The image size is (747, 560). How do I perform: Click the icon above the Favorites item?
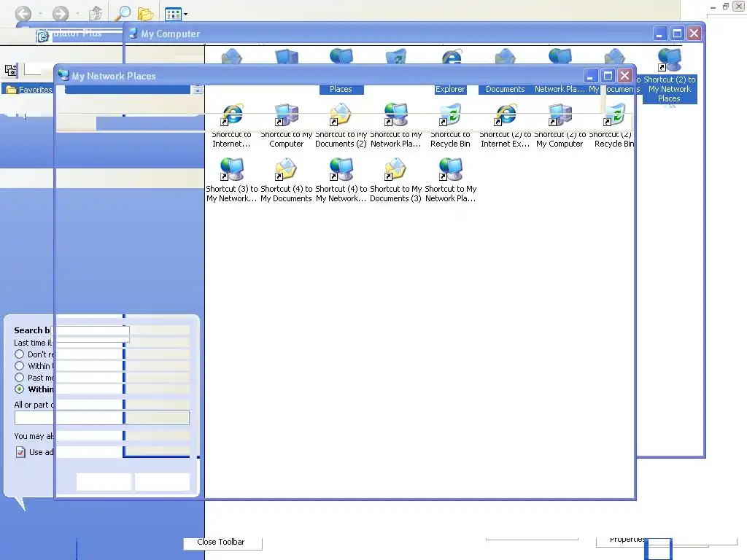pos(10,70)
